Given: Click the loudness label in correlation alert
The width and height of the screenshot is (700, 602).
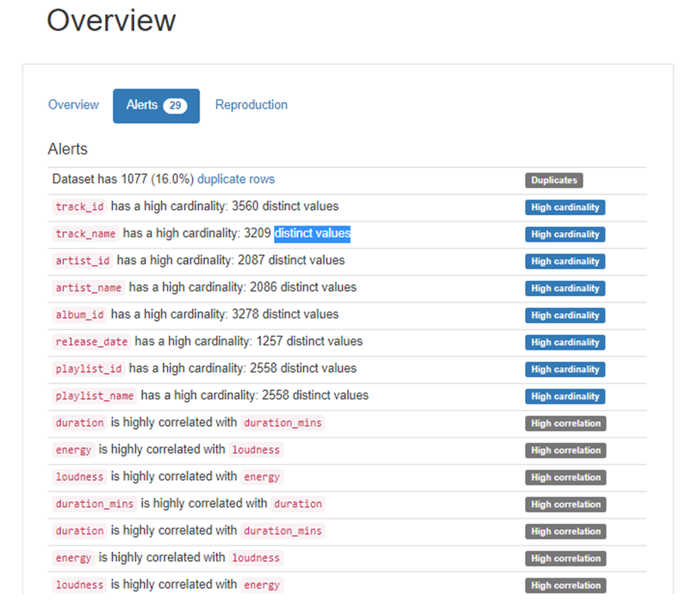Looking at the screenshot, I should tap(79, 477).
